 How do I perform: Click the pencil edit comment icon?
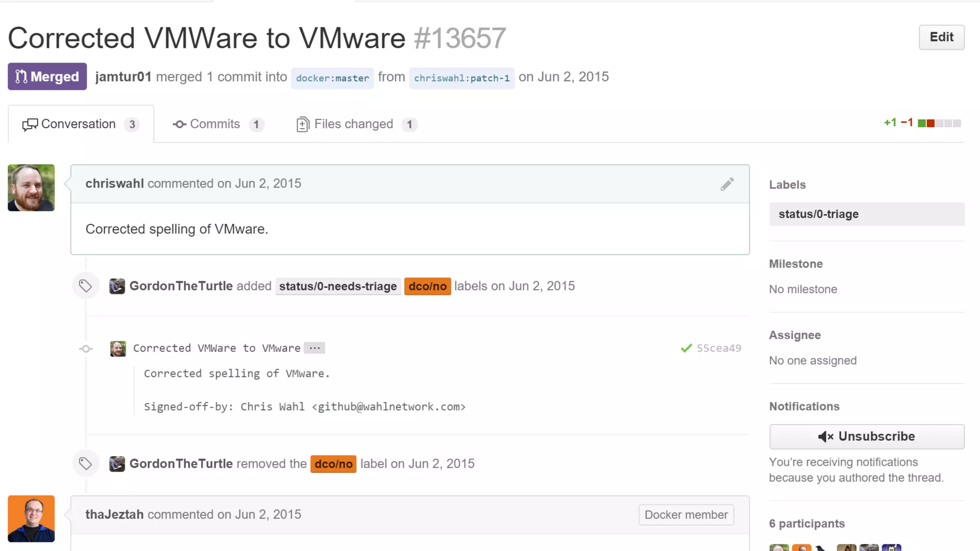pos(727,184)
